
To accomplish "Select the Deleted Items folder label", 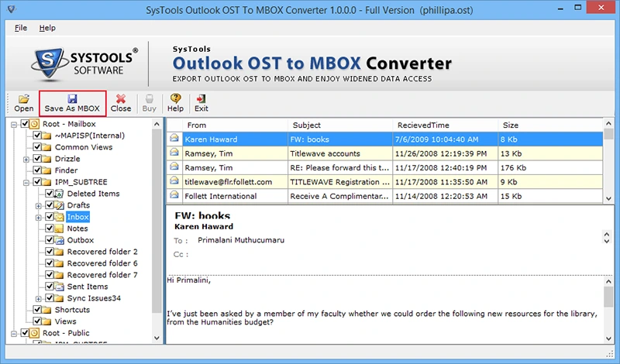I will click(x=93, y=194).
